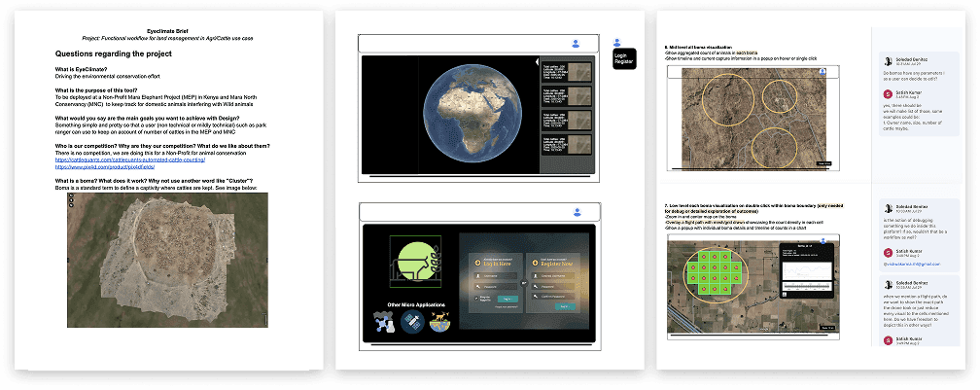Click the user icon above login mockup

(x=577, y=212)
